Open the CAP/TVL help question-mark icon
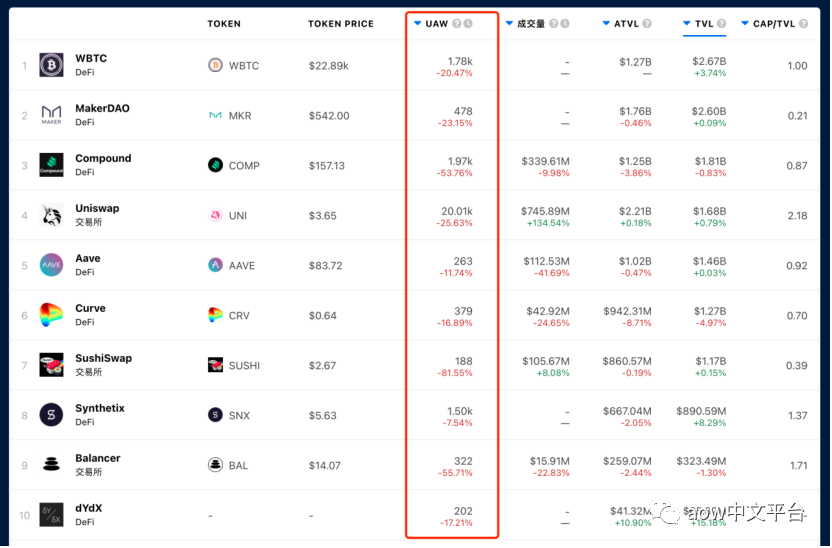 803,23
